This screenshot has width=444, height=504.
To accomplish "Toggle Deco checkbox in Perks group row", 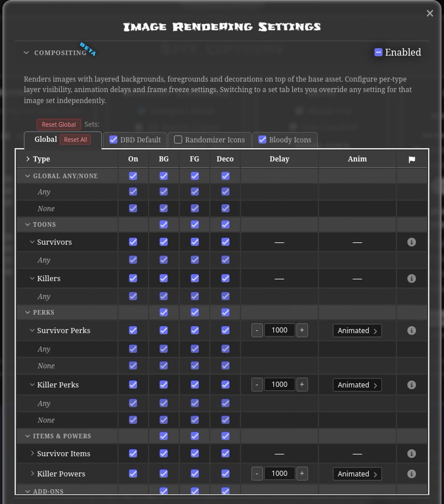I will point(225,312).
